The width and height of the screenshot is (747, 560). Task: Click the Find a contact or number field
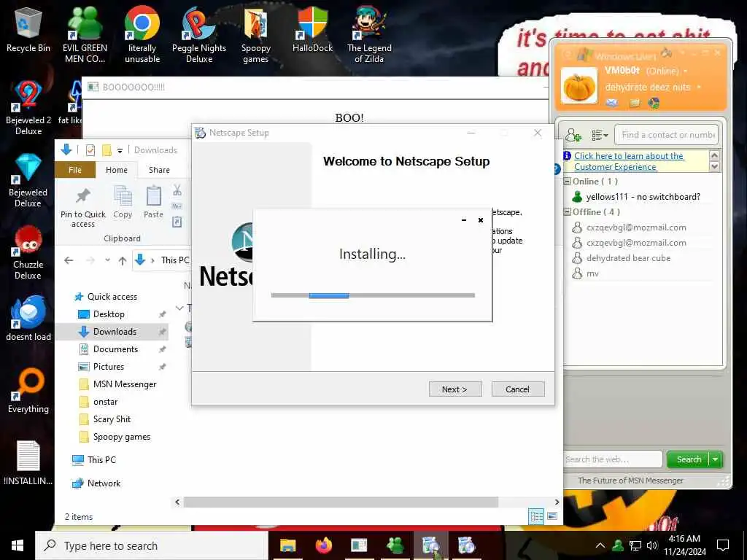(666, 135)
